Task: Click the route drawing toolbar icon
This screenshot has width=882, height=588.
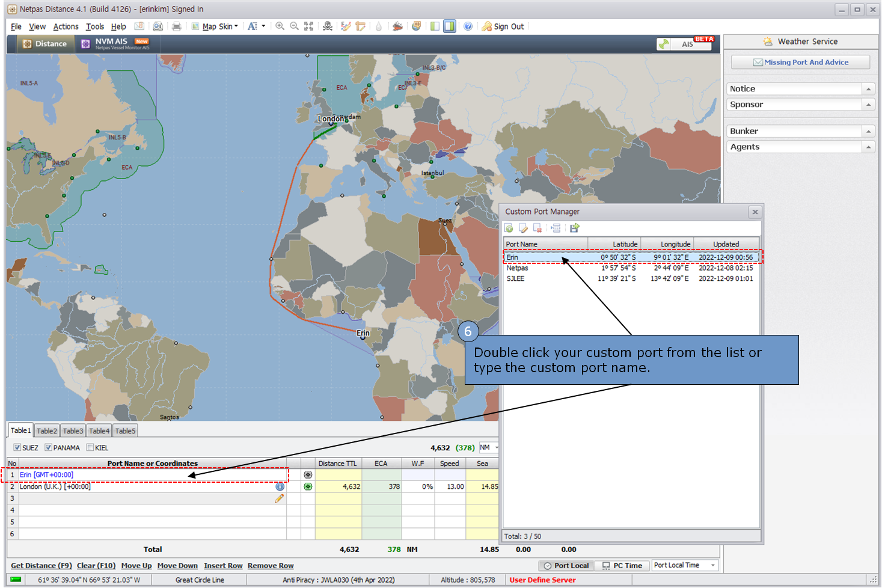Action: [346, 26]
